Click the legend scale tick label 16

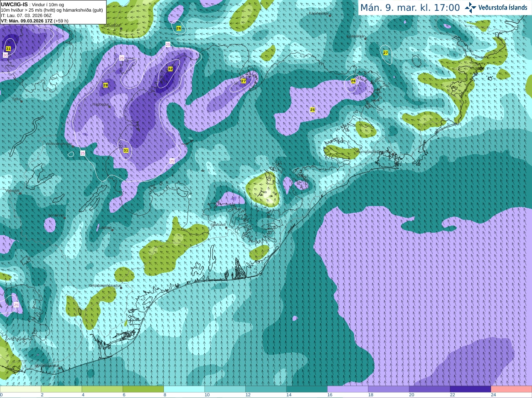pos(330,395)
